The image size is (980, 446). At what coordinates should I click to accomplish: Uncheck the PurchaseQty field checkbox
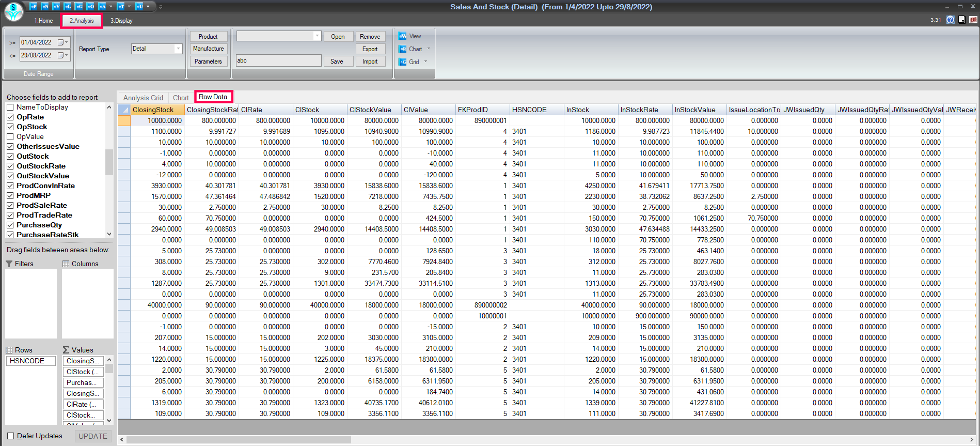pyautogui.click(x=10, y=225)
